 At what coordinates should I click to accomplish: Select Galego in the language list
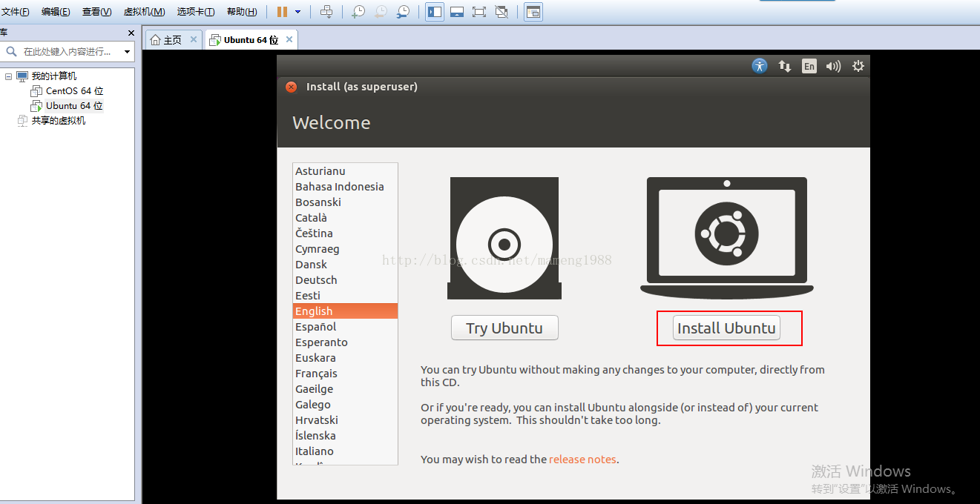pos(346,405)
